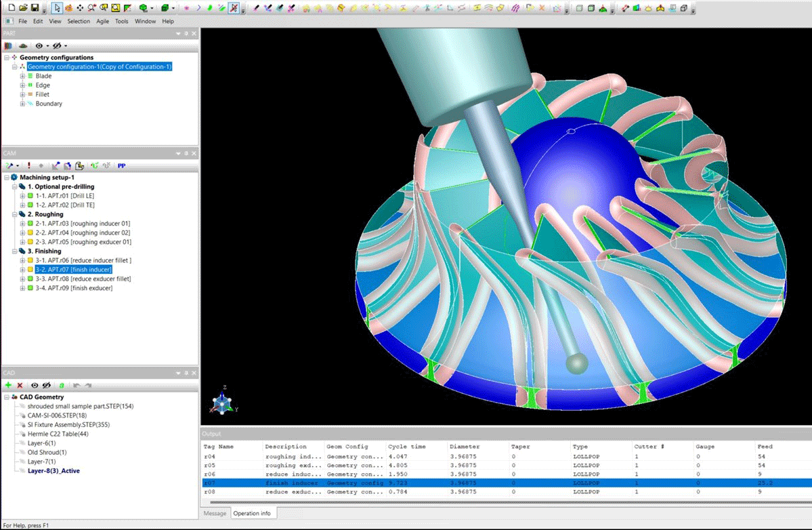Toggle the eye show icon in PART panel
The height and width of the screenshot is (530, 812).
click(39, 45)
